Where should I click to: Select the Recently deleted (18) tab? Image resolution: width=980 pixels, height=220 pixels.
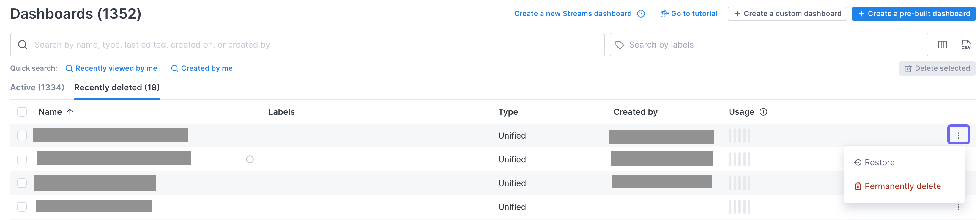[117, 87]
